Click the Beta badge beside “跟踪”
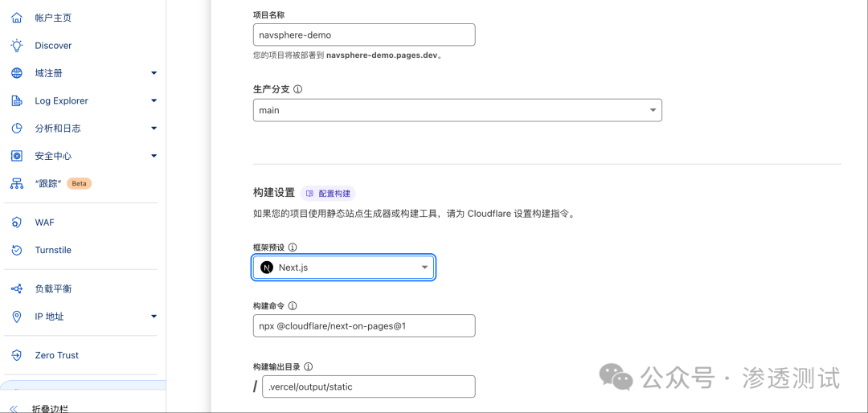 (x=79, y=184)
